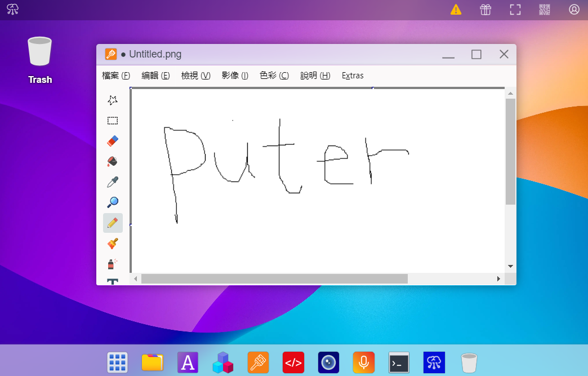Open the QR code display in the top bar
This screenshot has width=588, height=376.
click(x=544, y=10)
